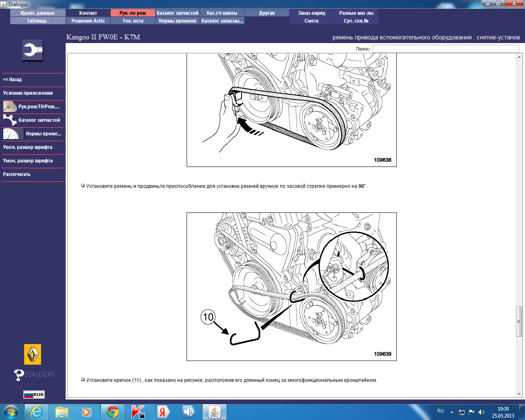Click engine diagram image 109638
The height and width of the screenshot is (420, 525).
coord(292,110)
